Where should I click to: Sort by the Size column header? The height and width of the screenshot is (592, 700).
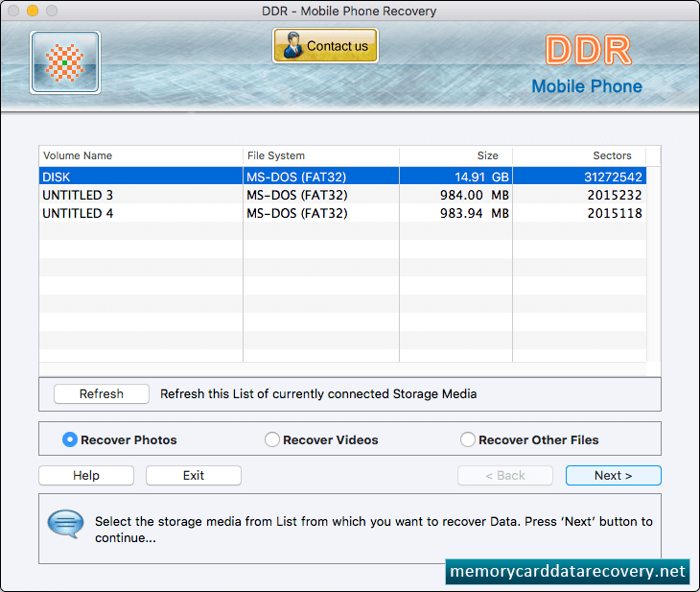pyautogui.click(x=455, y=155)
